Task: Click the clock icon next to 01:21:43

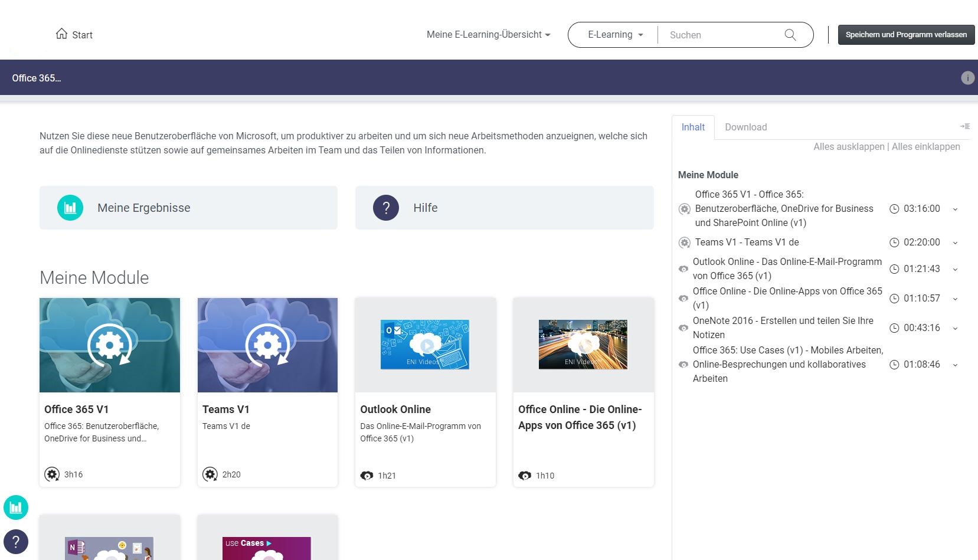Action: 894,269
